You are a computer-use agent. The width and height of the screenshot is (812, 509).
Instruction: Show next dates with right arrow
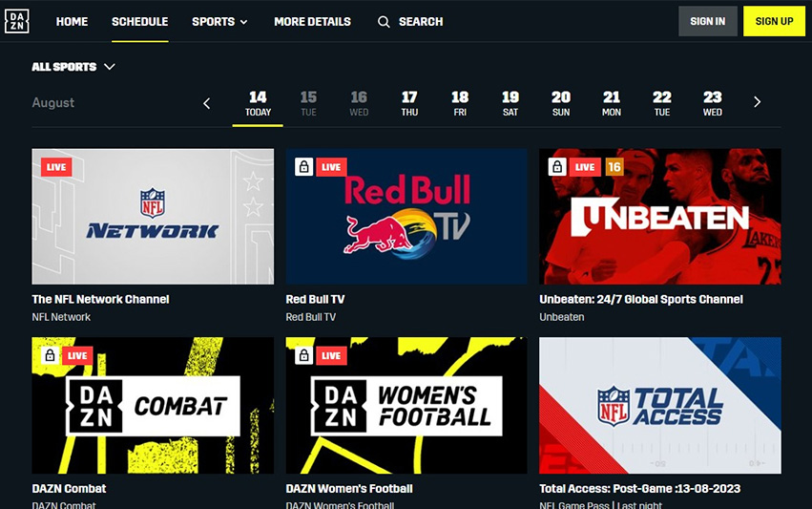[757, 102]
